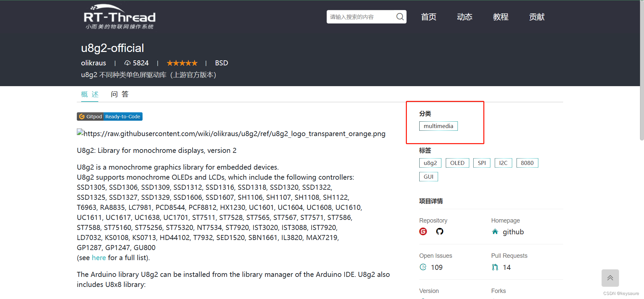644x299 pixels.
Task: Click the download count cloud icon
Action: click(127, 63)
